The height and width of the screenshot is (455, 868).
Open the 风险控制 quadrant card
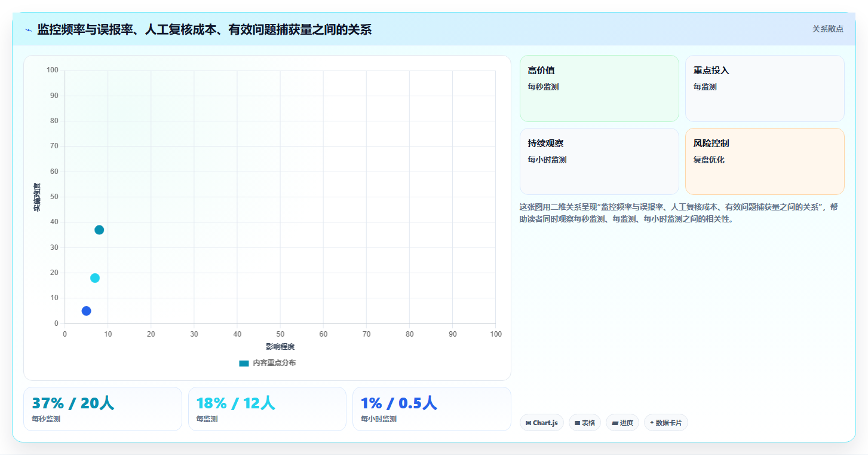[765, 161]
